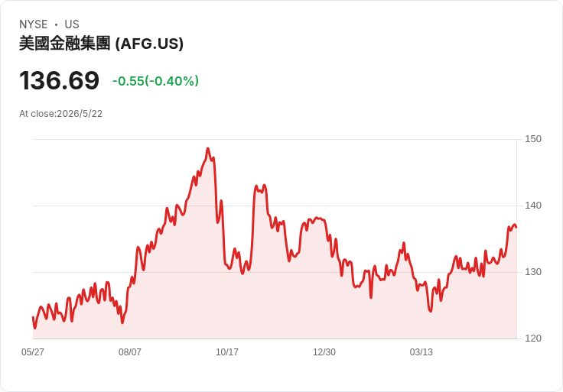Click the 140 price axis label
The height and width of the screenshot is (392, 563).
click(533, 206)
